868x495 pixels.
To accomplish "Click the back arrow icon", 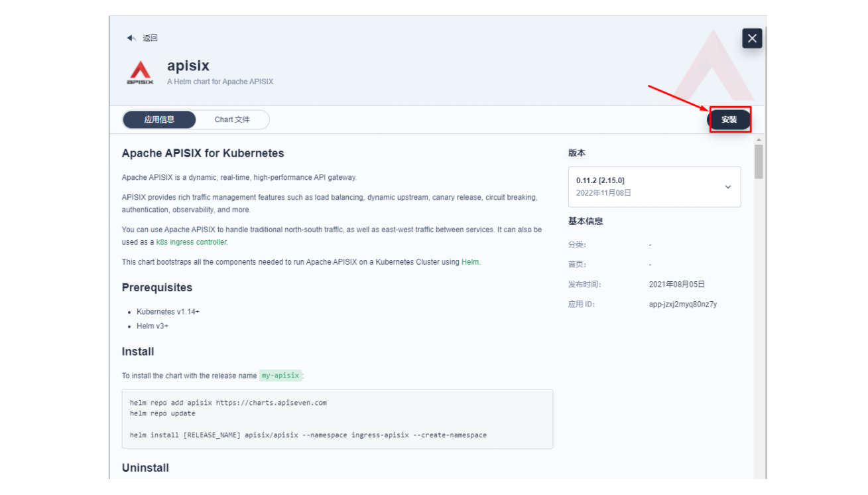I will (x=131, y=38).
